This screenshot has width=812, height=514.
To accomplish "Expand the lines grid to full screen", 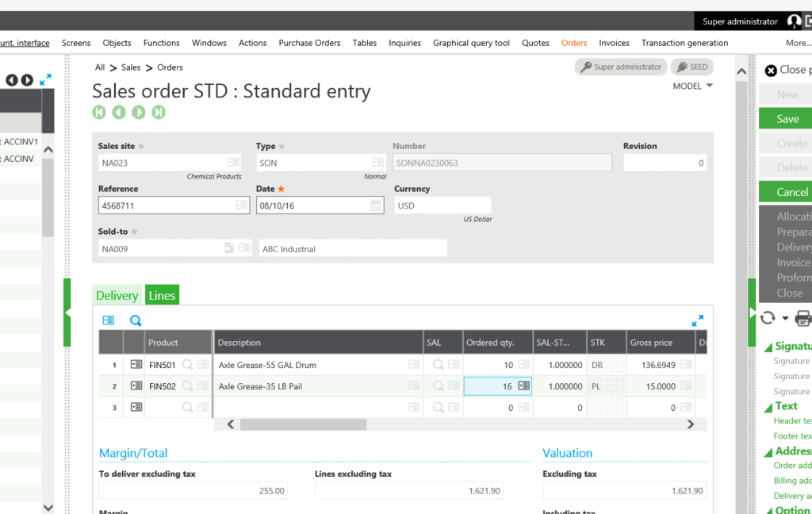I will pyautogui.click(x=697, y=320).
